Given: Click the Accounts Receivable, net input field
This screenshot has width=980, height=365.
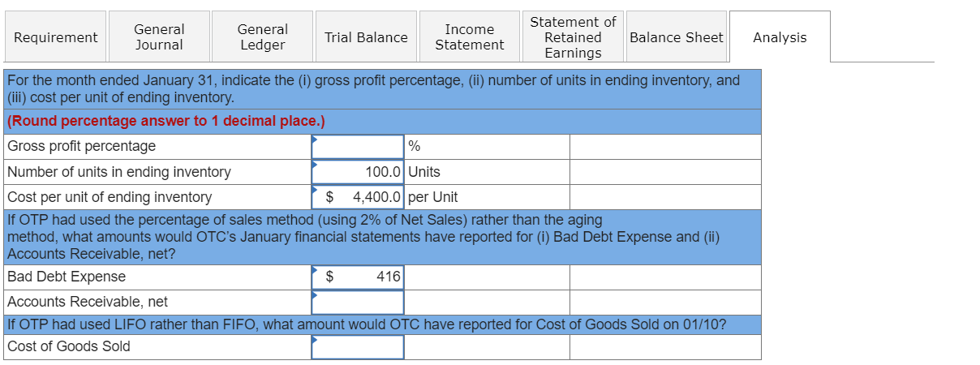Looking at the screenshot, I should coord(358,302).
